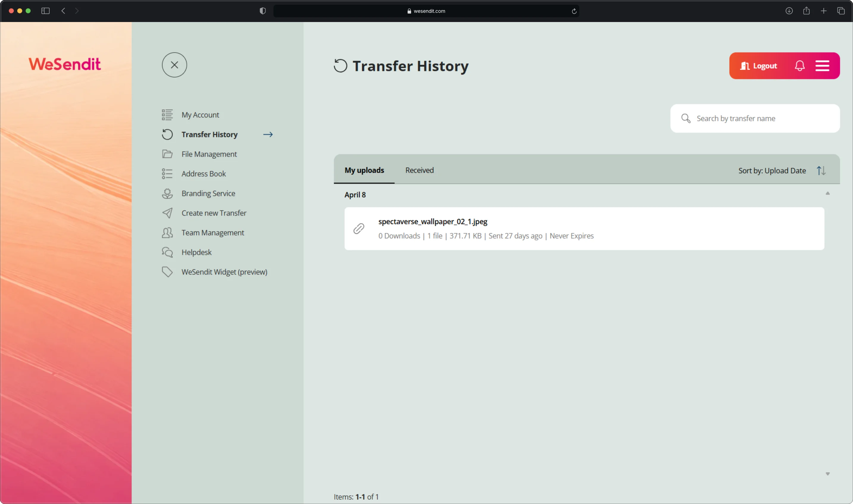Close the sidebar menu with the X button
The image size is (853, 504).
coord(174,65)
